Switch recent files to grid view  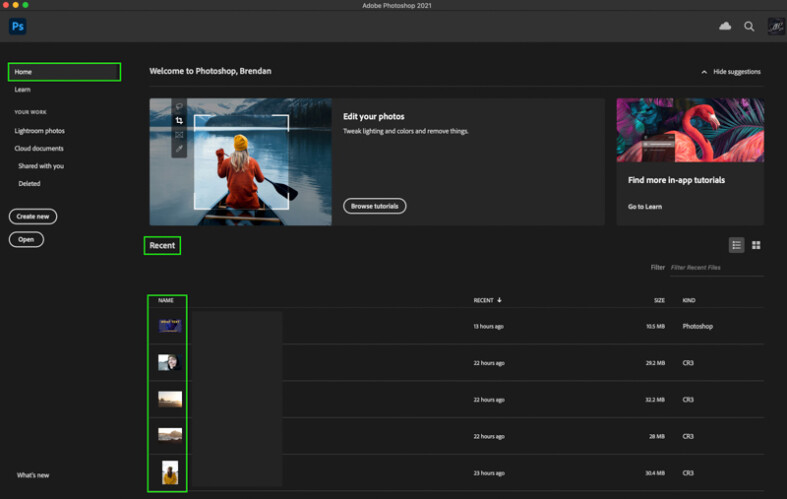tap(756, 245)
